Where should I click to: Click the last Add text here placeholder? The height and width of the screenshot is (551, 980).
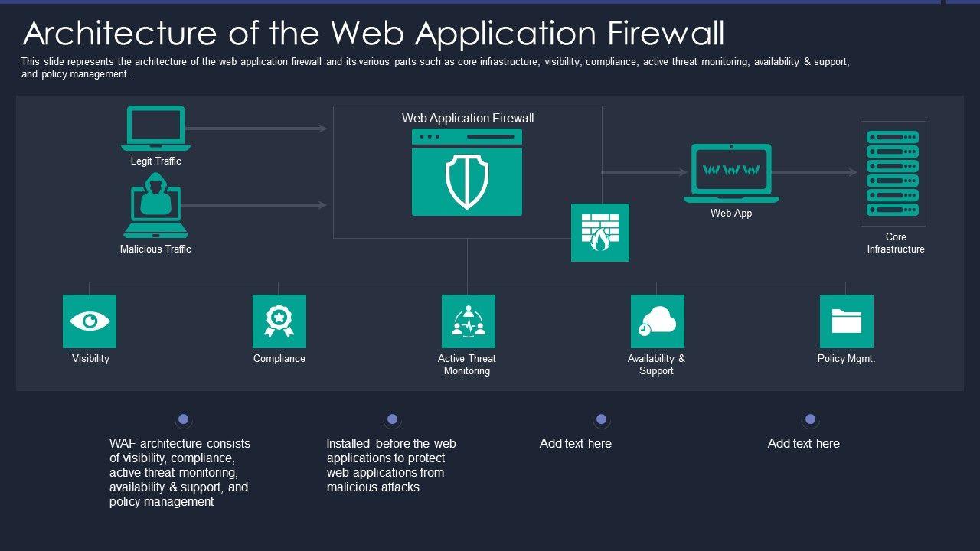804,443
